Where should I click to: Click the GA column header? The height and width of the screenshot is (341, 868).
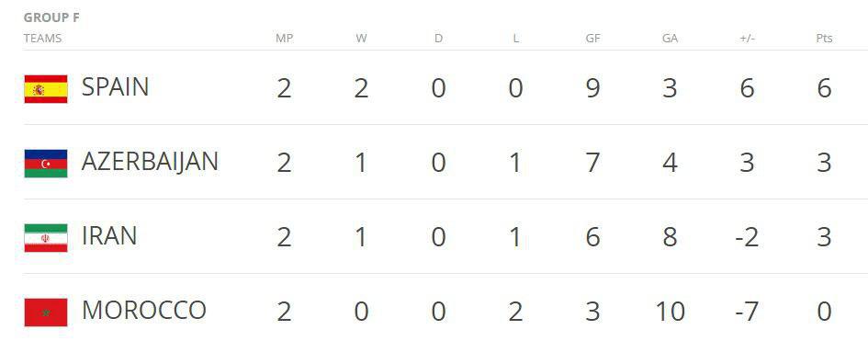670,39
